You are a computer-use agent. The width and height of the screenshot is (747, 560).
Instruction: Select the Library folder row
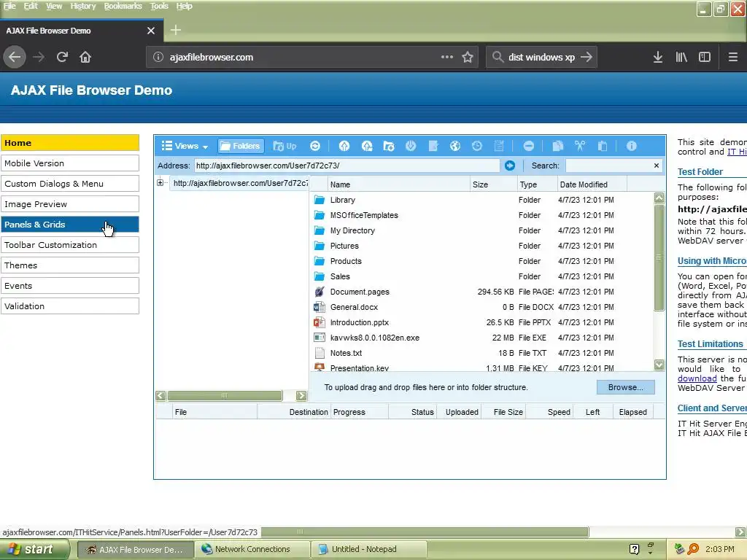(482, 200)
